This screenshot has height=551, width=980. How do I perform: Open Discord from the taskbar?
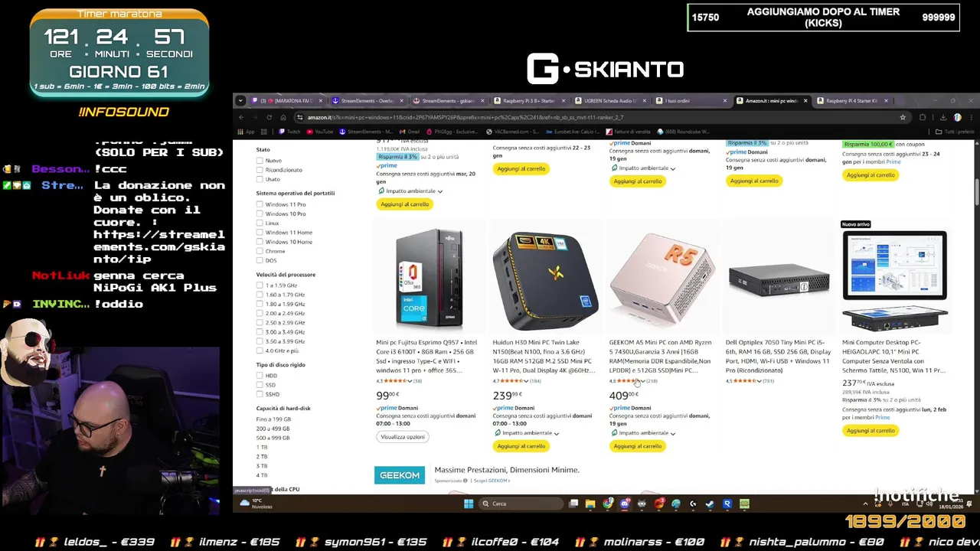625,504
